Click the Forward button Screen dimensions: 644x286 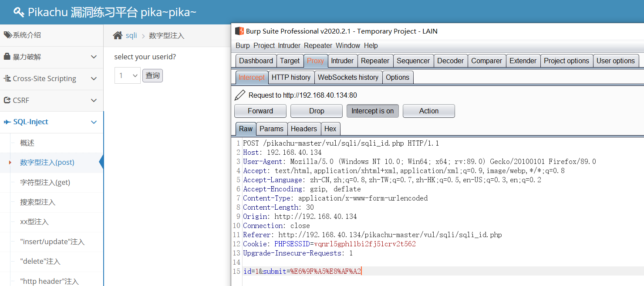click(x=260, y=111)
